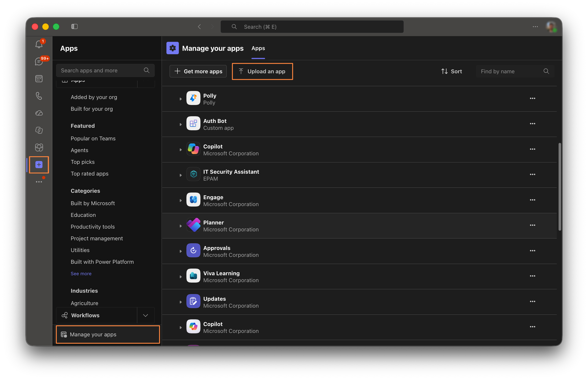Open more options for IT Security Assistant
The width and height of the screenshot is (588, 380).
tap(532, 174)
